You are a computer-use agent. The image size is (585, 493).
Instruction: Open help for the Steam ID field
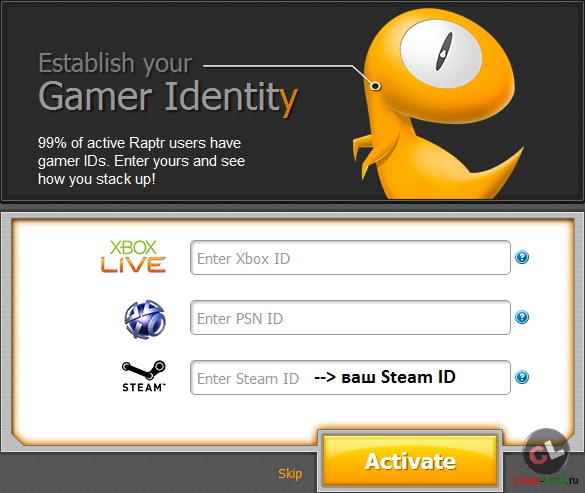point(522,377)
